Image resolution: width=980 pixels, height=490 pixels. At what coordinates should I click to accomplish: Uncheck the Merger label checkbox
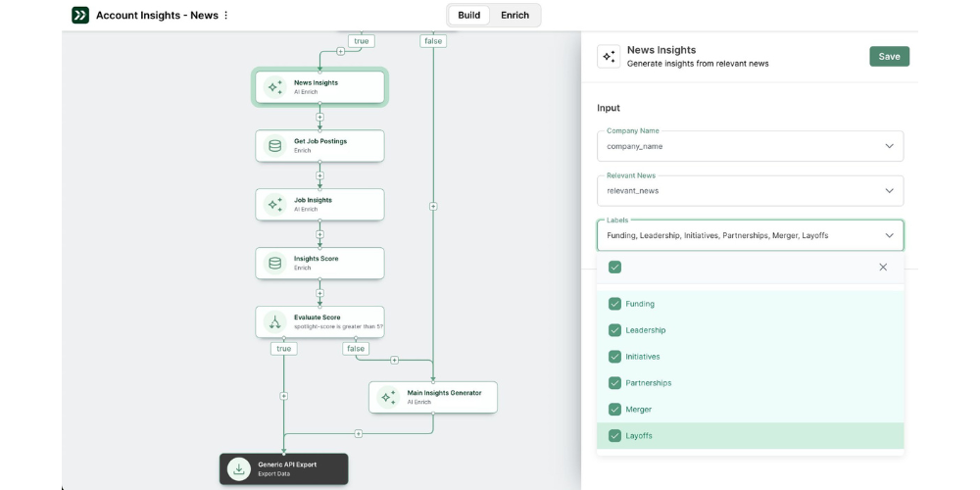click(x=614, y=410)
